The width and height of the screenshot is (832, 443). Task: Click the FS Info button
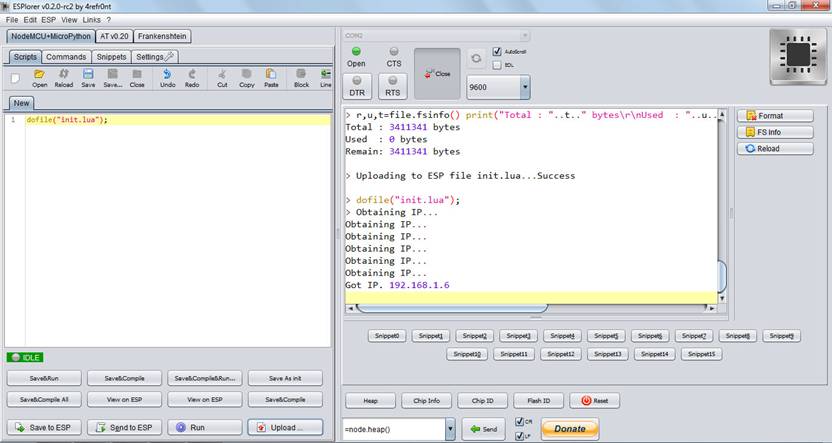775,132
